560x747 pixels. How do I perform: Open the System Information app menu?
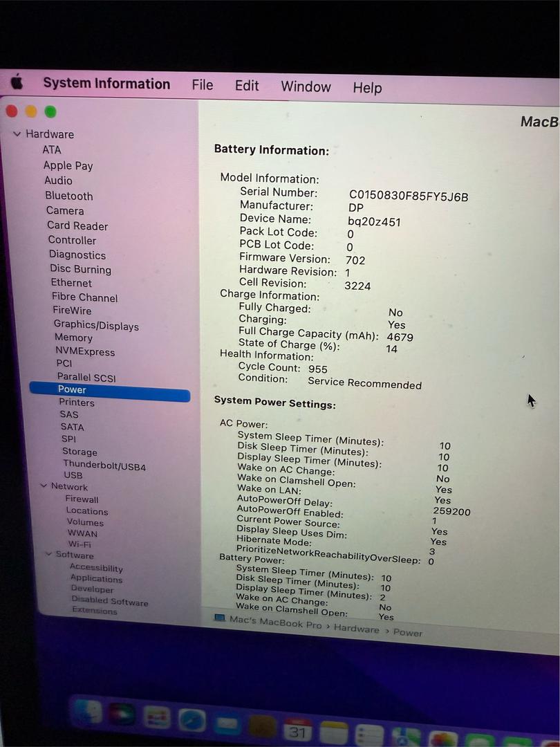click(106, 84)
